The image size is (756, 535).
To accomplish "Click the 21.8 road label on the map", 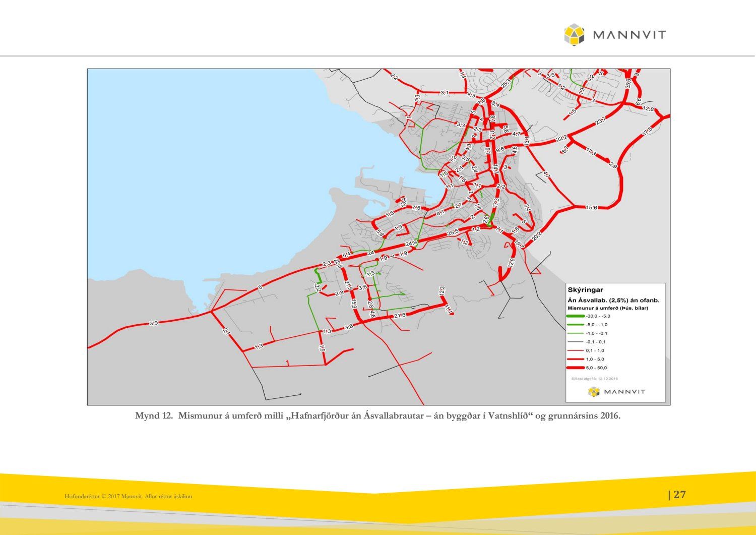I will [x=400, y=315].
